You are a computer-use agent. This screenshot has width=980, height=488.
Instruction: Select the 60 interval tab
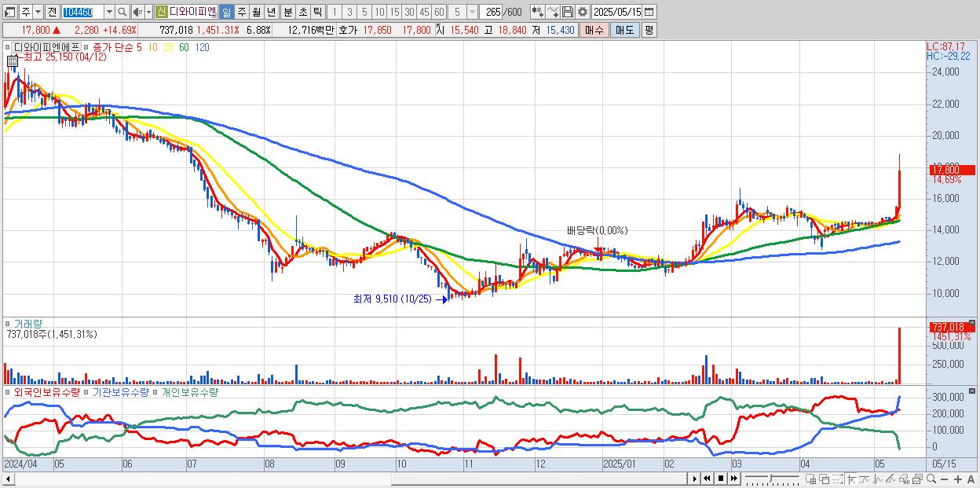coord(439,12)
